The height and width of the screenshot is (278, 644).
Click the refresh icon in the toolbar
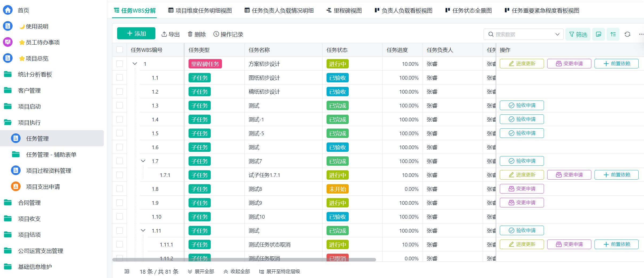click(627, 34)
